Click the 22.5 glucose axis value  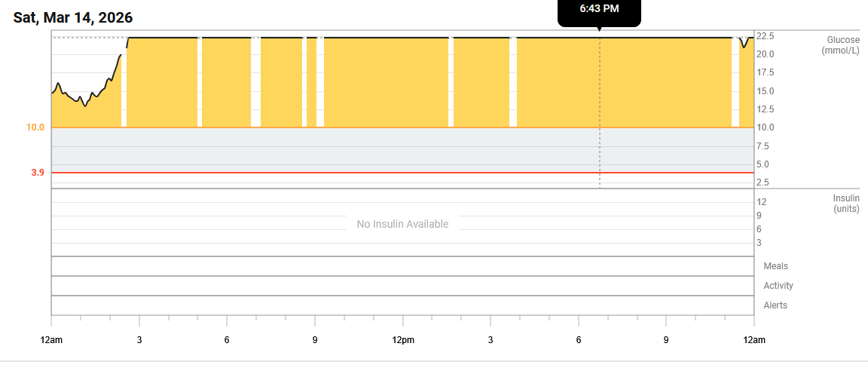[x=766, y=36]
